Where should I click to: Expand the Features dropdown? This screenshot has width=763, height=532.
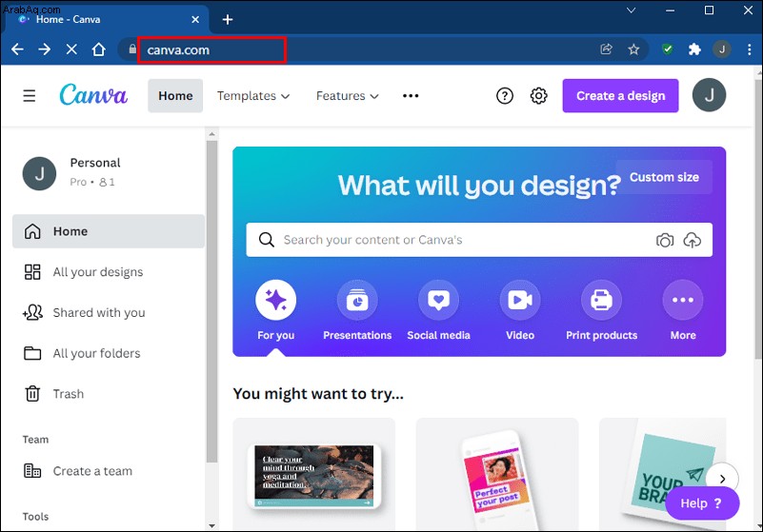pos(348,96)
